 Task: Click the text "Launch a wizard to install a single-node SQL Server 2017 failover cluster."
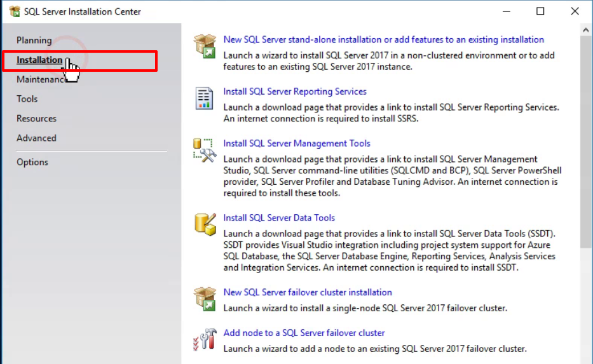click(365, 308)
